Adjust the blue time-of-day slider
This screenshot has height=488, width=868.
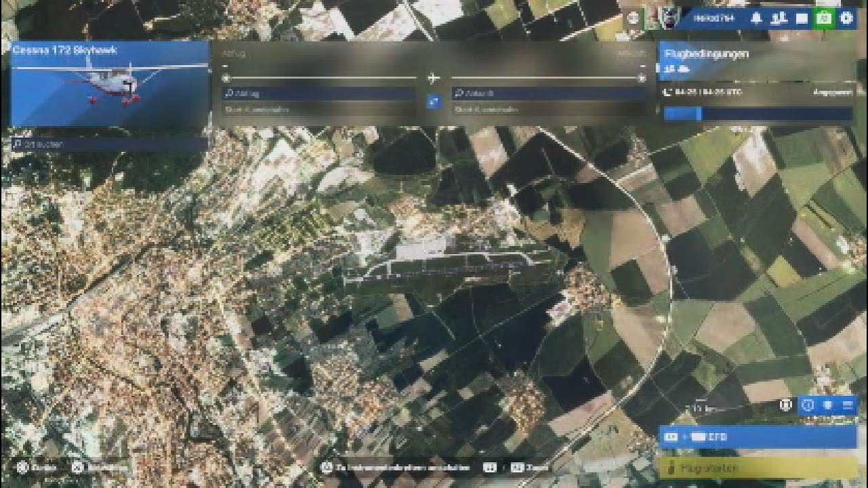pos(757,113)
